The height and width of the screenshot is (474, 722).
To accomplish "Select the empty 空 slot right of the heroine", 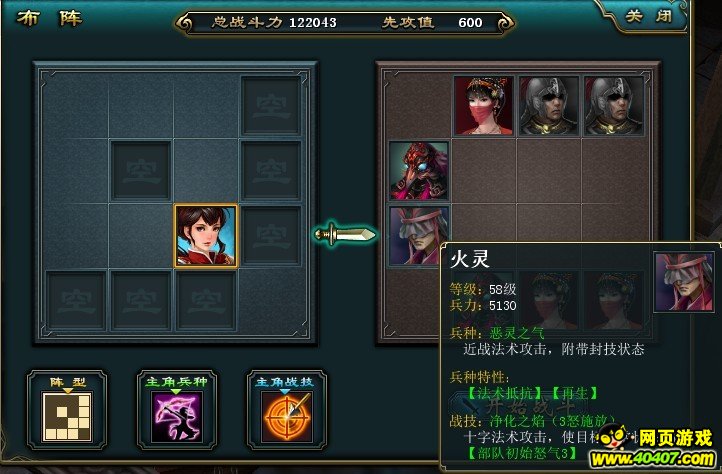I will coord(271,236).
